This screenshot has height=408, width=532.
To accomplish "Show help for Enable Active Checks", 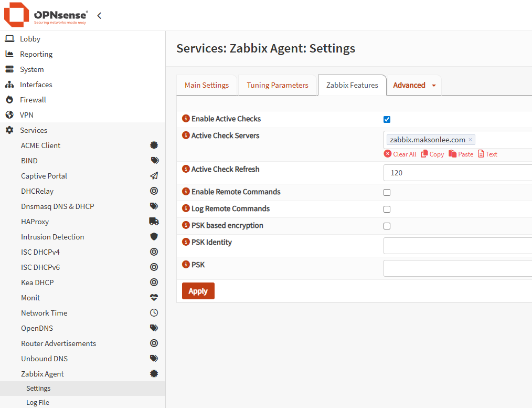I will (186, 119).
